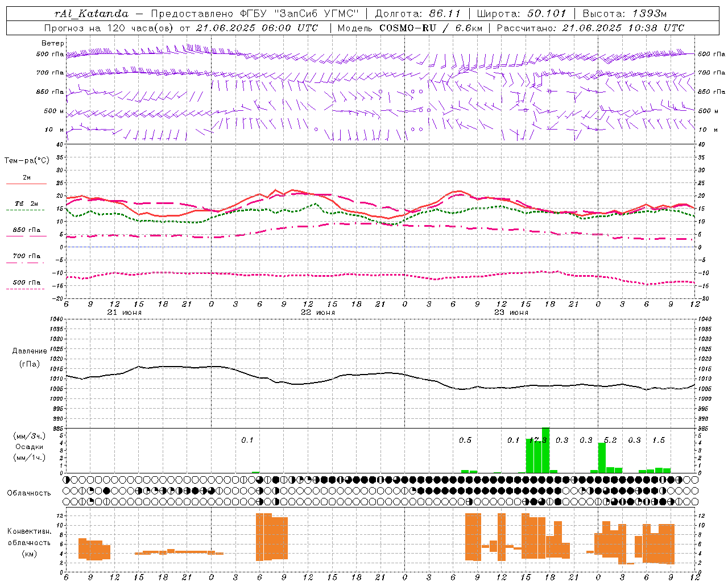Click the green bar under the 5.2 value
This screenshot has width=728, height=582.
[602, 458]
